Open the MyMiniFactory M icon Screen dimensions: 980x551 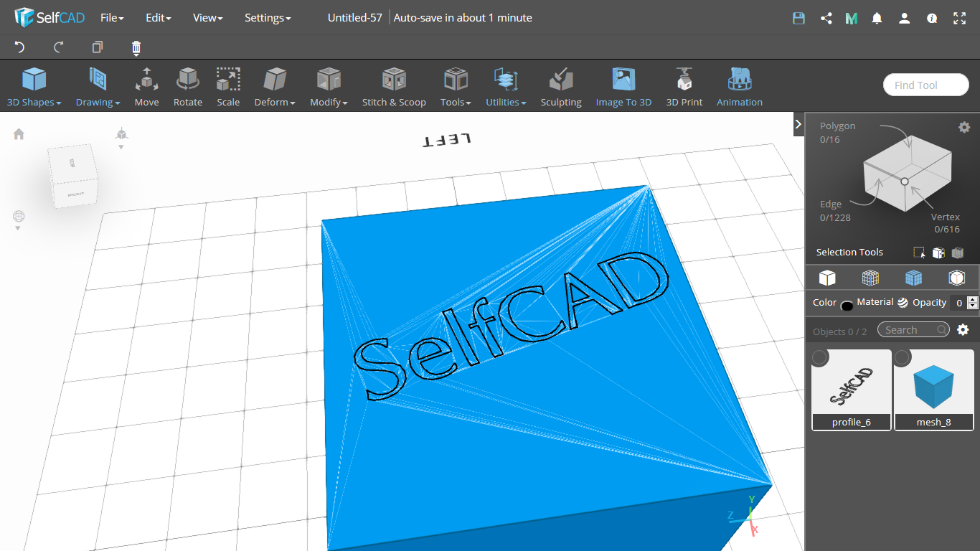[852, 18]
